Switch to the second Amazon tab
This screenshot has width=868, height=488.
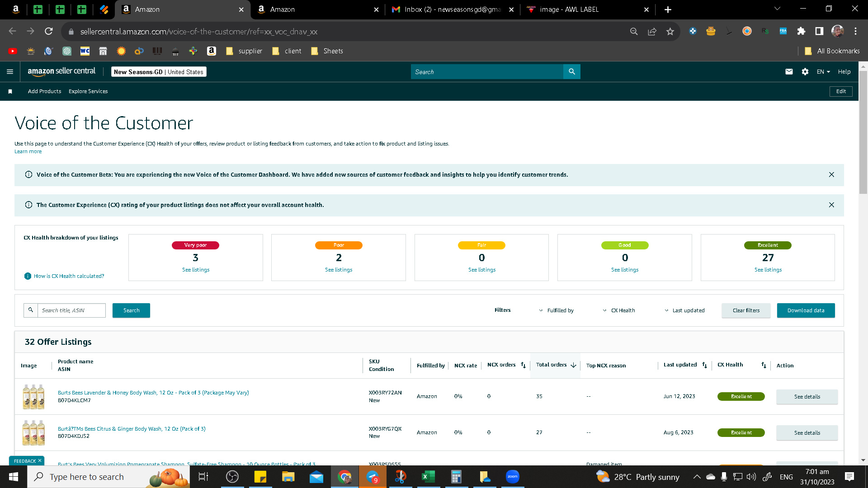(318, 9)
